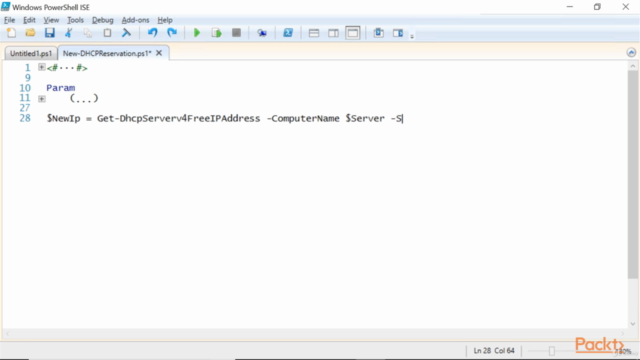Click the vertical scrollbar down arrow
Viewport: 640px width, 360px height.
633,324
